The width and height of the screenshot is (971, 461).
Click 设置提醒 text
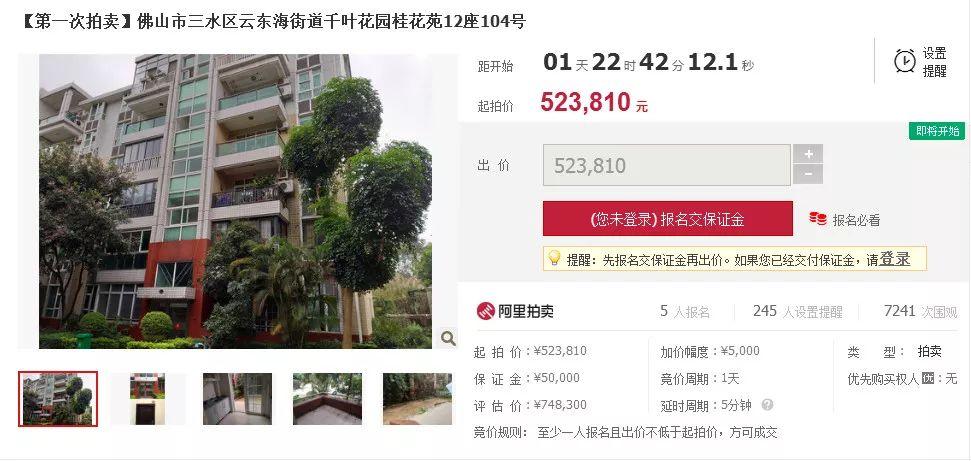click(934, 62)
